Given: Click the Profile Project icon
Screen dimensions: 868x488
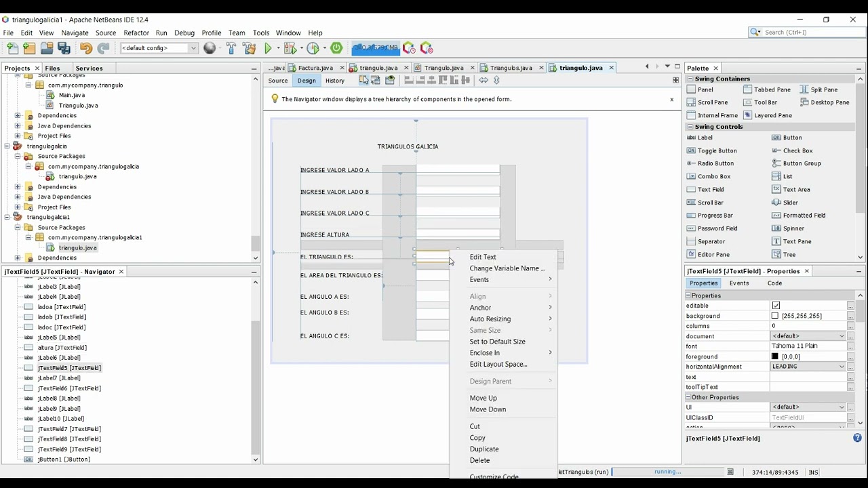Looking at the screenshot, I should point(313,48).
